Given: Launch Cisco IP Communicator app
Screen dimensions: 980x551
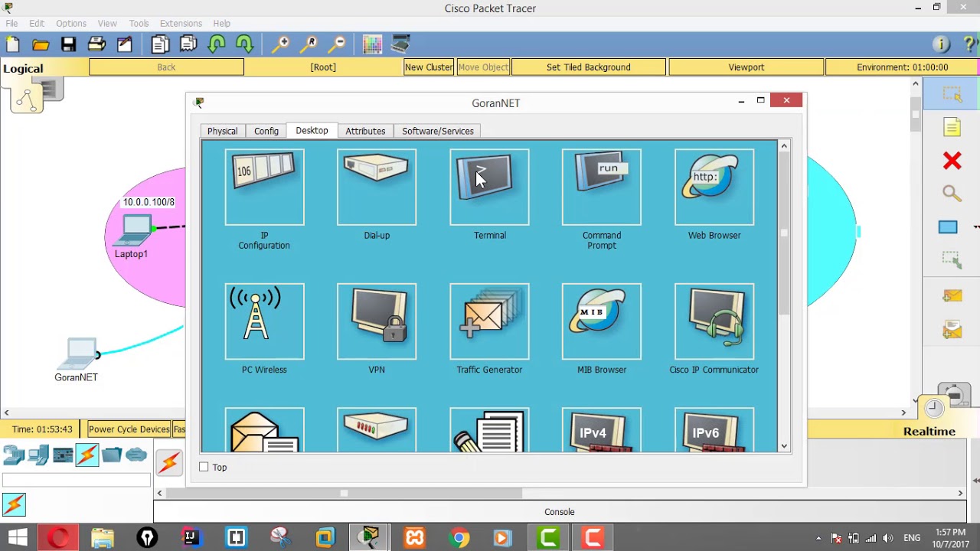Looking at the screenshot, I should pos(714,321).
